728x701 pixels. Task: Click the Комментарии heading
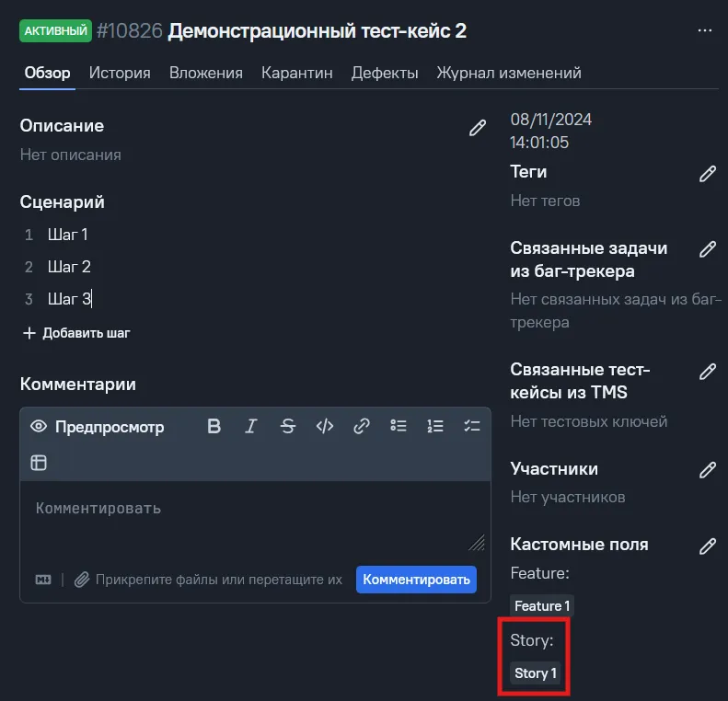tap(78, 385)
